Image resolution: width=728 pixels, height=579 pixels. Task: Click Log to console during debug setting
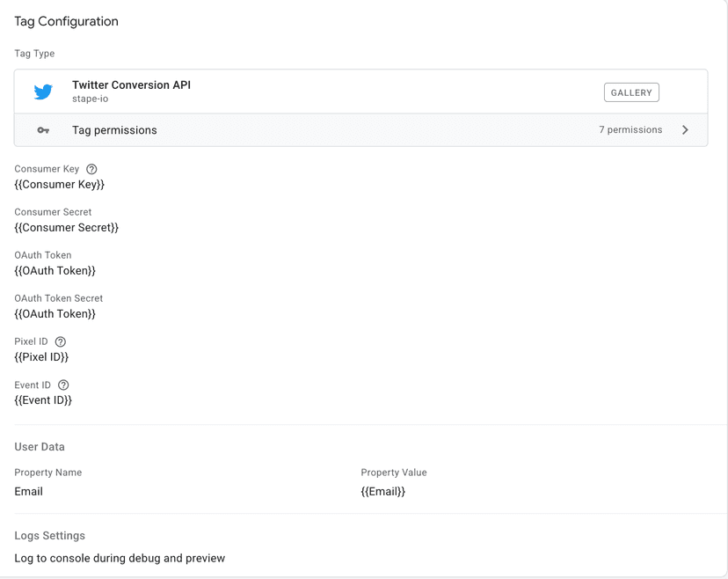(120, 558)
